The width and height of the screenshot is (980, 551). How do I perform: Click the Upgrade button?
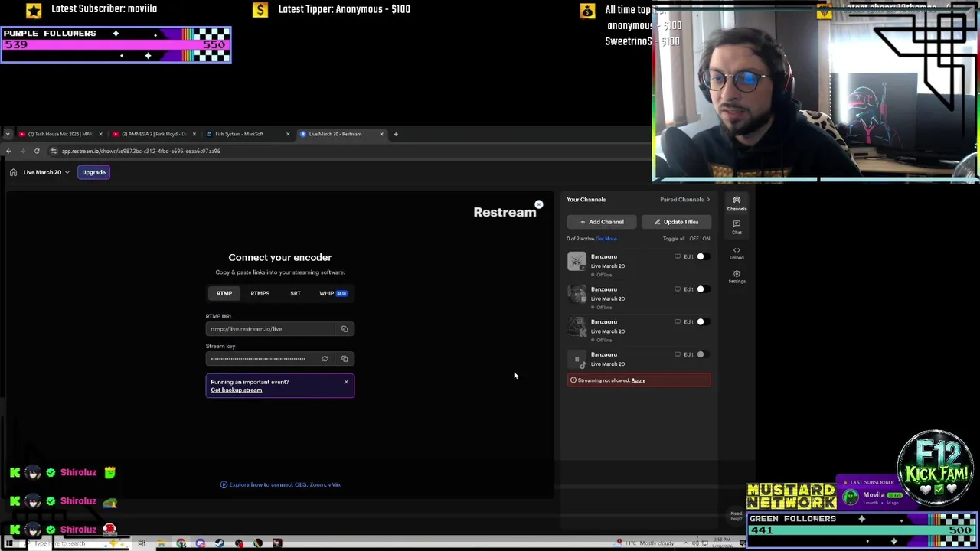point(93,172)
